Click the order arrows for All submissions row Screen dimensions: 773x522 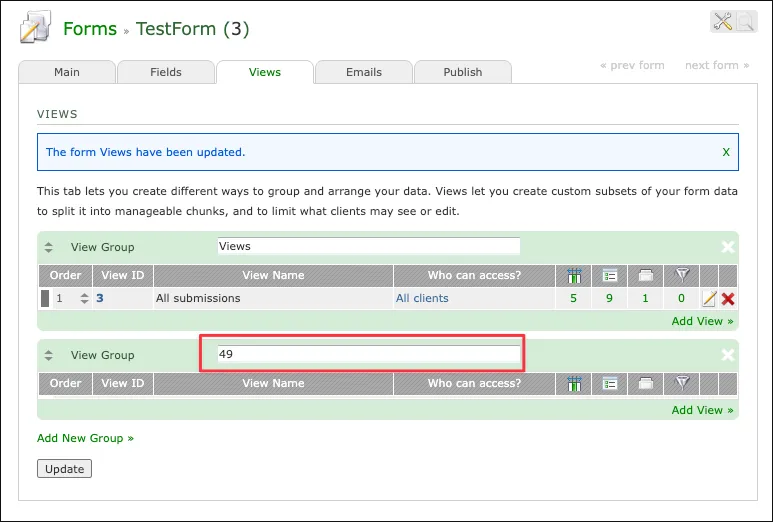[x=84, y=298]
